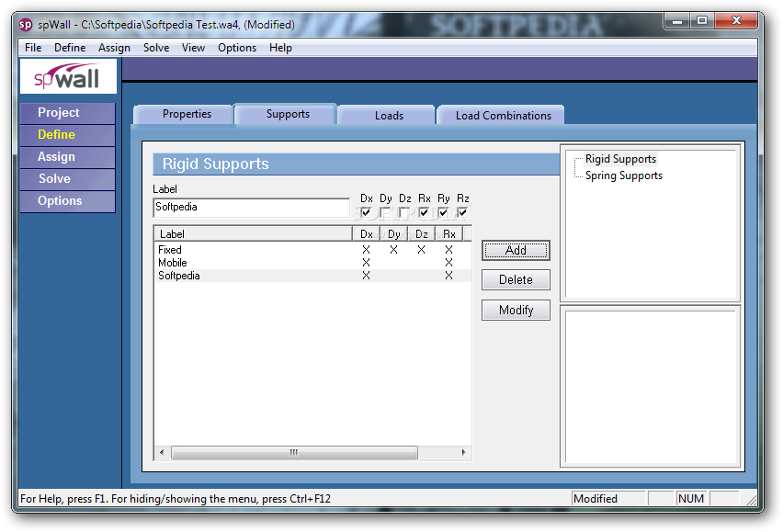
Task: Select the Mobile support row
Action: click(313, 263)
